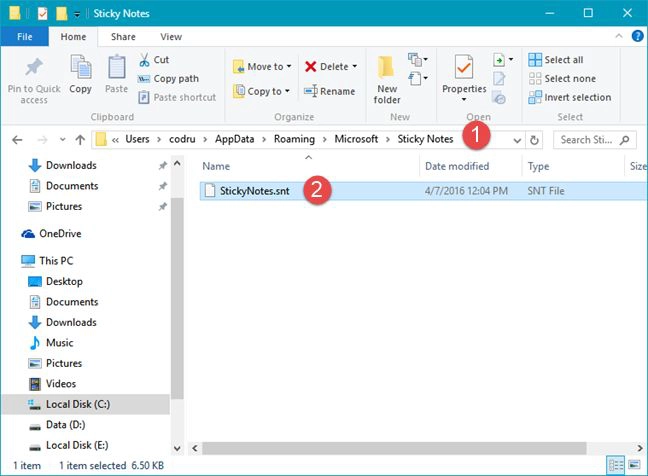
Task: Open the Properties checkmark icon
Action: (x=464, y=67)
